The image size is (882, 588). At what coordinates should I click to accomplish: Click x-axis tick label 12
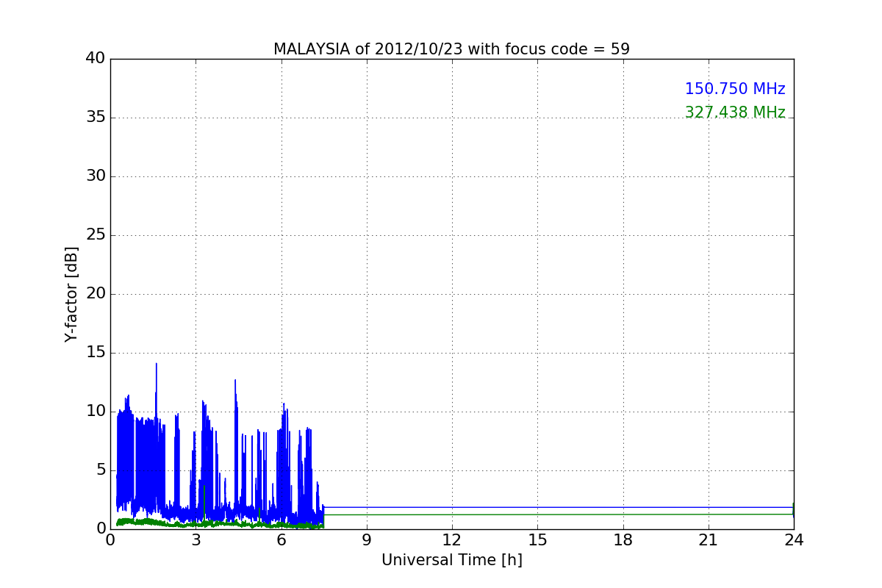pos(452,540)
